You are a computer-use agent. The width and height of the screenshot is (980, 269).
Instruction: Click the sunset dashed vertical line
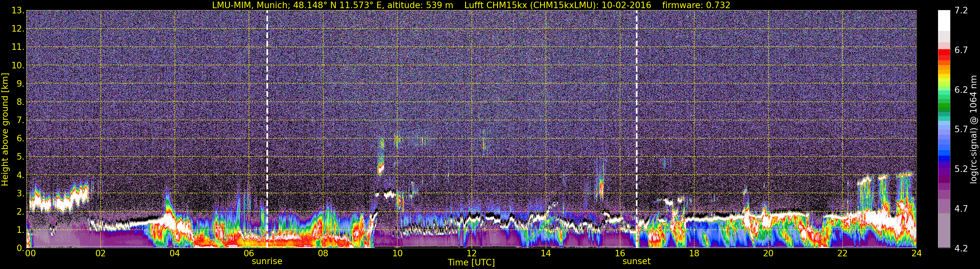(637, 129)
